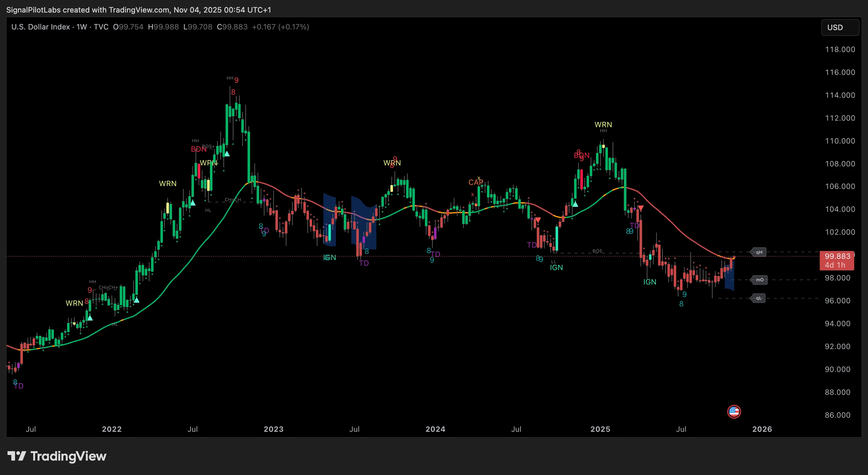This screenshot has height=475, width=868.
Task: Click the blue shaded supply zone rectangle near mid-2023
Action: (363, 222)
